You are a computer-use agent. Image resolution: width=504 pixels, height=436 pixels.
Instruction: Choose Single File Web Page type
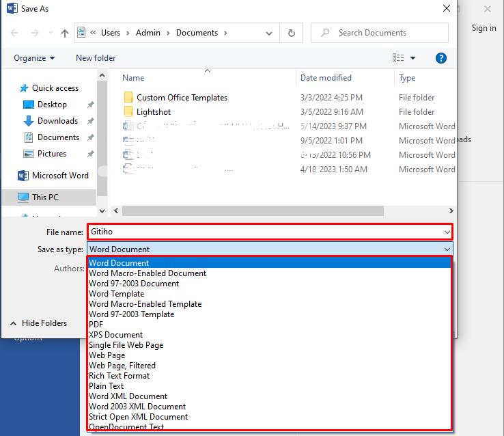(270, 345)
